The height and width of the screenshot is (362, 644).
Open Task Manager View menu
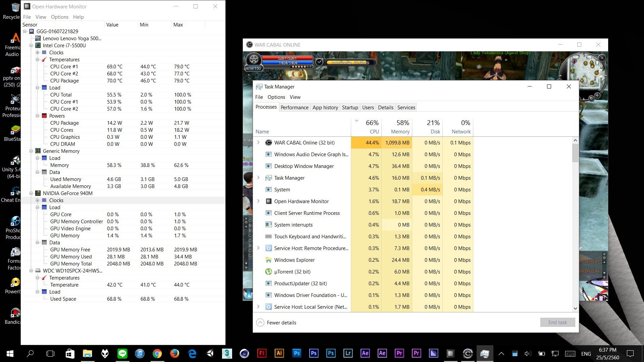[295, 97]
